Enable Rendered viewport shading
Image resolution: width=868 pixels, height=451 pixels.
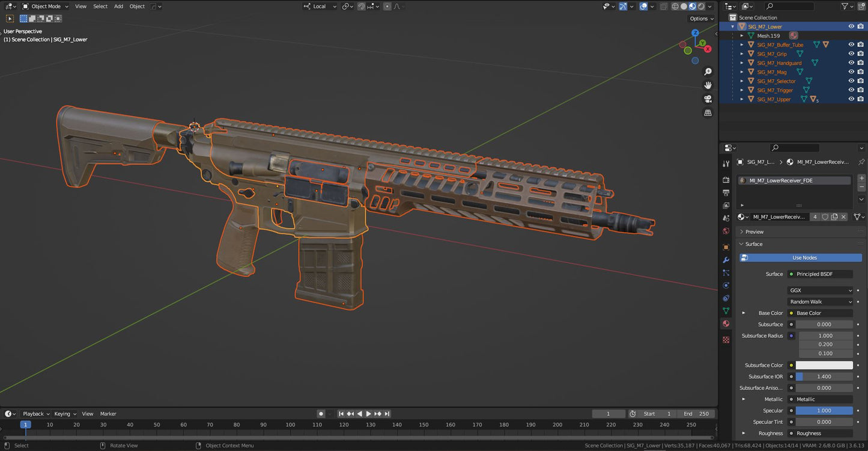[701, 6]
